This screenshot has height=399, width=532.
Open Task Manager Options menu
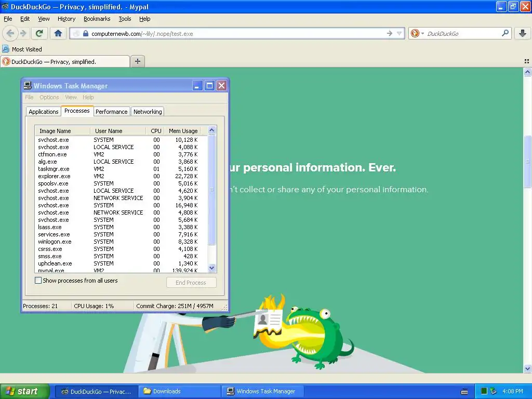click(49, 97)
